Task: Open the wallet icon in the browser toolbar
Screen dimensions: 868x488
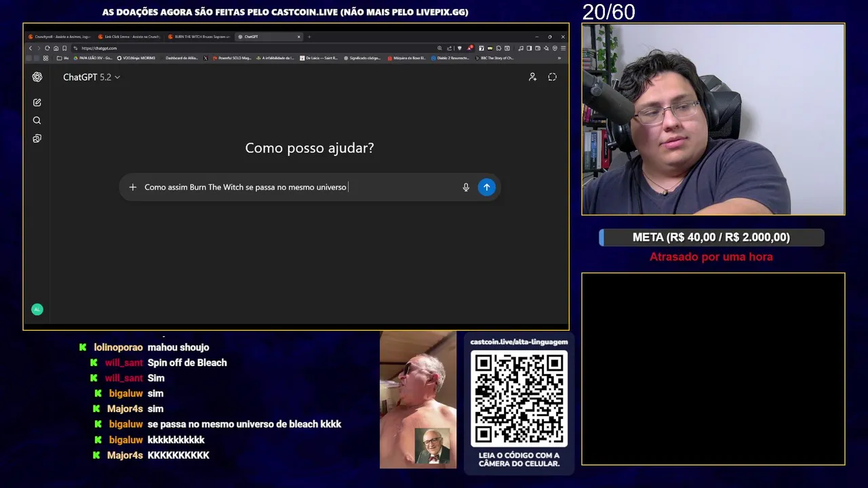Action: (x=538, y=48)
